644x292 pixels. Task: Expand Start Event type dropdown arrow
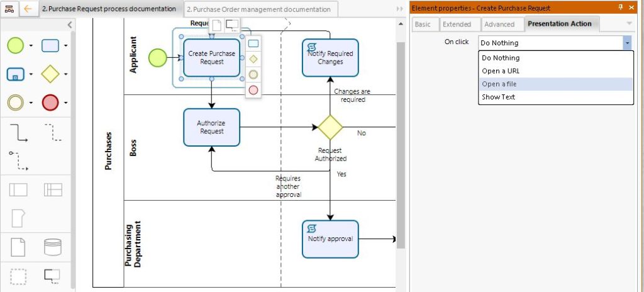(x=30, y=46)
